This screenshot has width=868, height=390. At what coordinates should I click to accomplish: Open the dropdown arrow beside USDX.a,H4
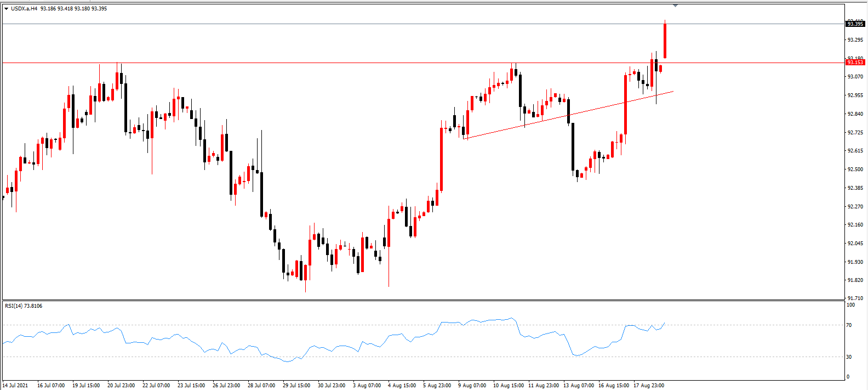click(6, 9)
